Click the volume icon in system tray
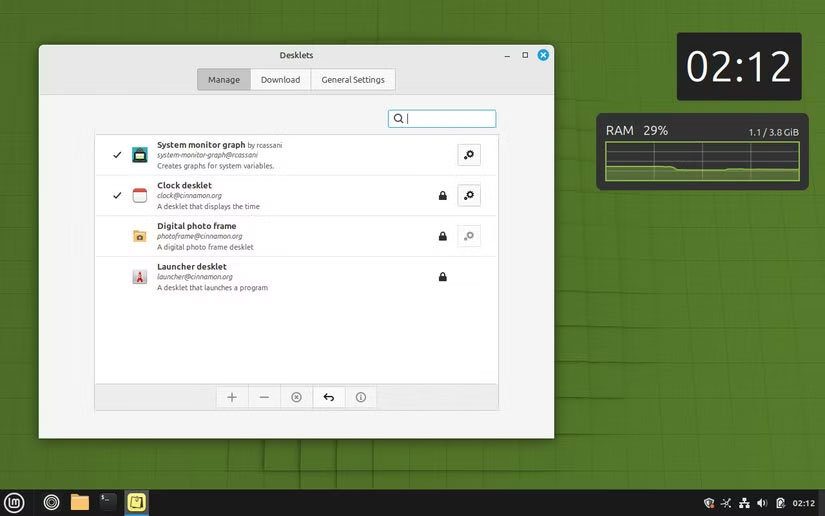 (762, 503)
